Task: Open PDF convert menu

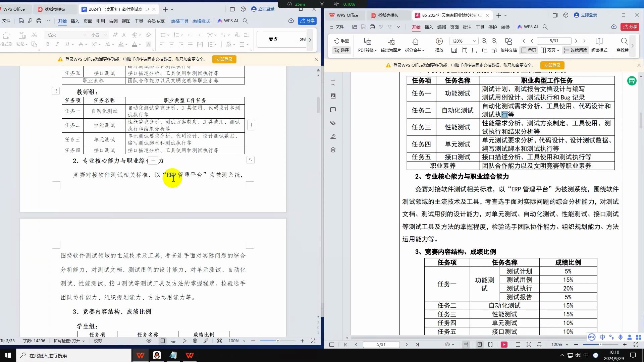Action: tap(367, 45)
